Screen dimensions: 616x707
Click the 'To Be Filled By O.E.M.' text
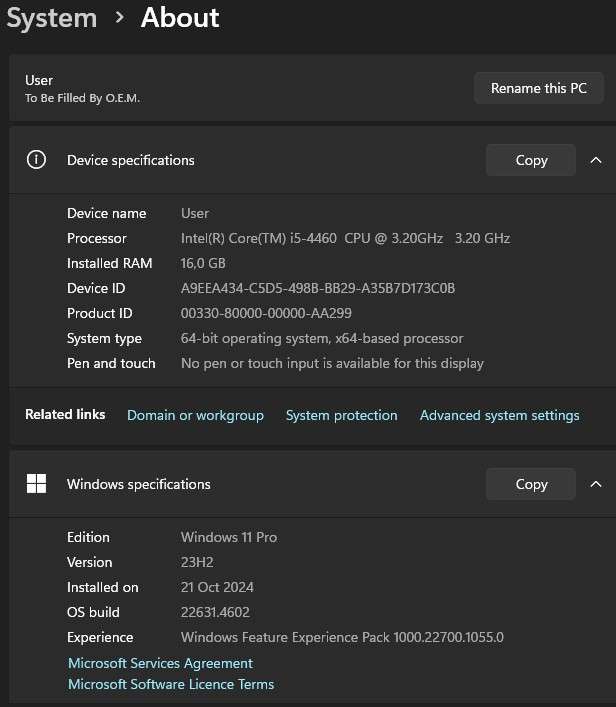click(83, 98)
